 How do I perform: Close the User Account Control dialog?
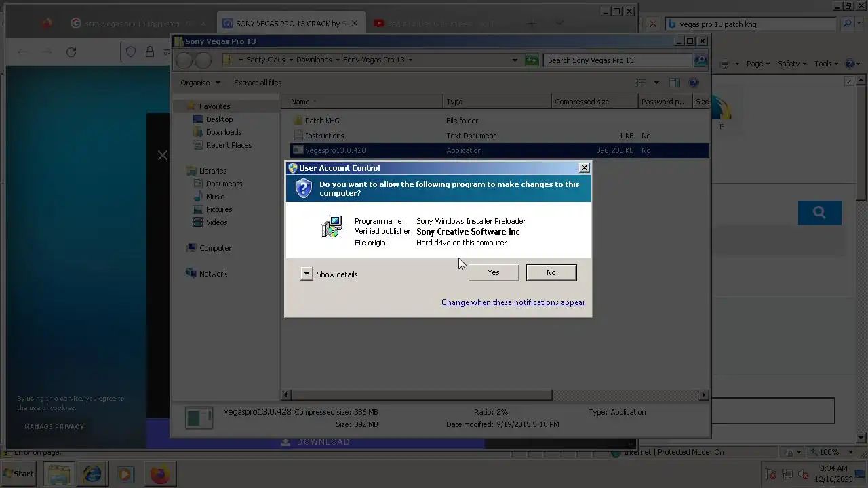click(585, 168)
